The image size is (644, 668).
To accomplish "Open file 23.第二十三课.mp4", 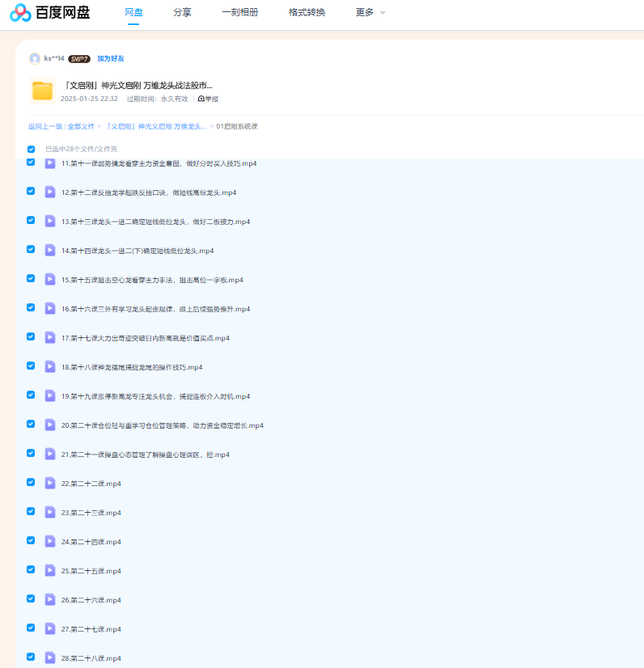I will pos(91,513).
